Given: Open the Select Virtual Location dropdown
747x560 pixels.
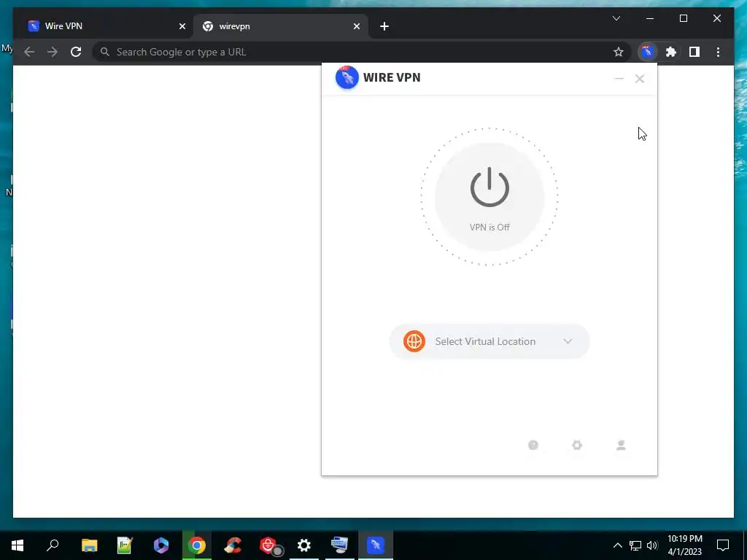Looking at the screenshot, I should click(x=489, y=341).
